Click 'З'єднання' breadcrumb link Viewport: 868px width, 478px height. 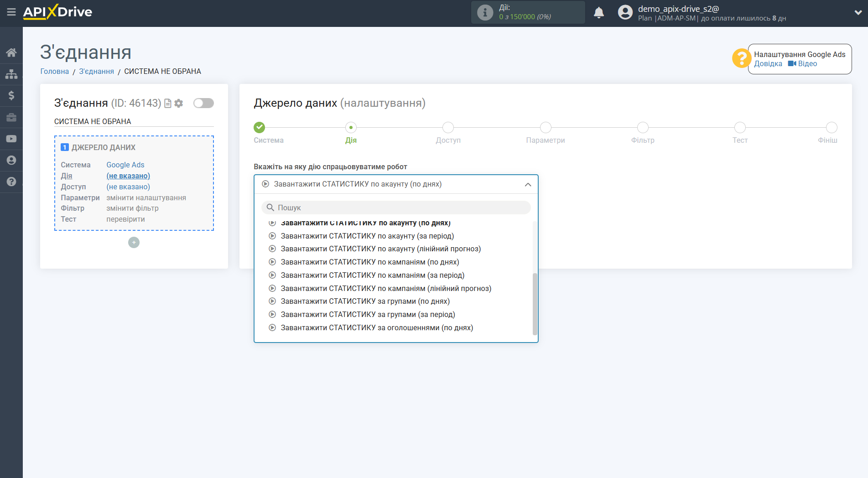[96, 71]
